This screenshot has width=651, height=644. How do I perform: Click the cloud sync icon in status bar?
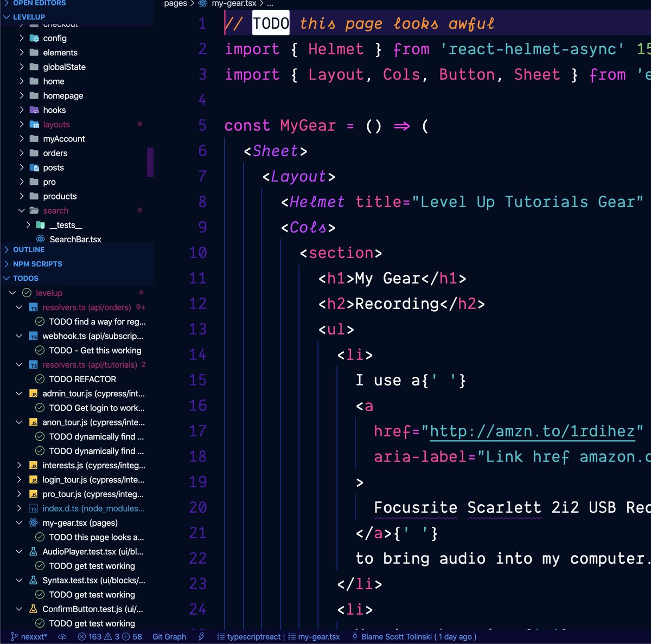tap(62, 636)
